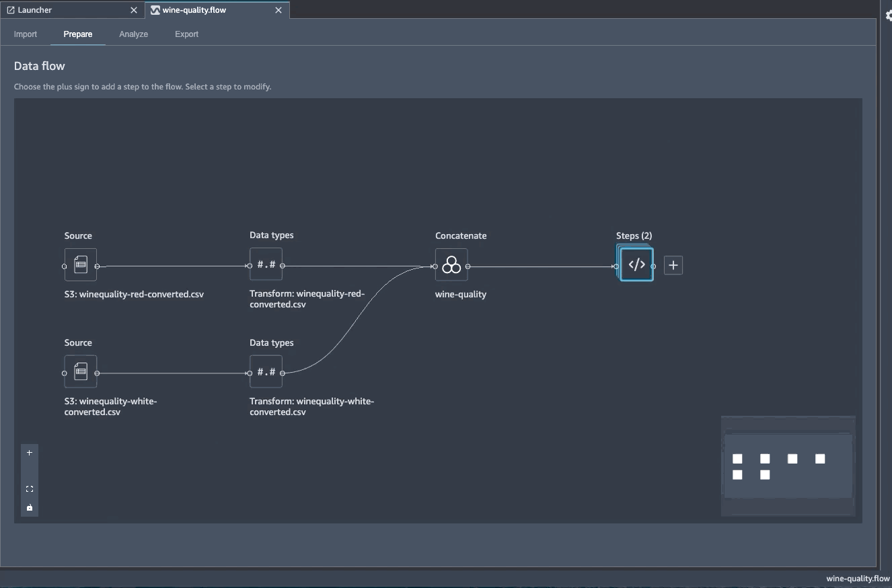Open the Steps (2) code node

coord(636,265)
